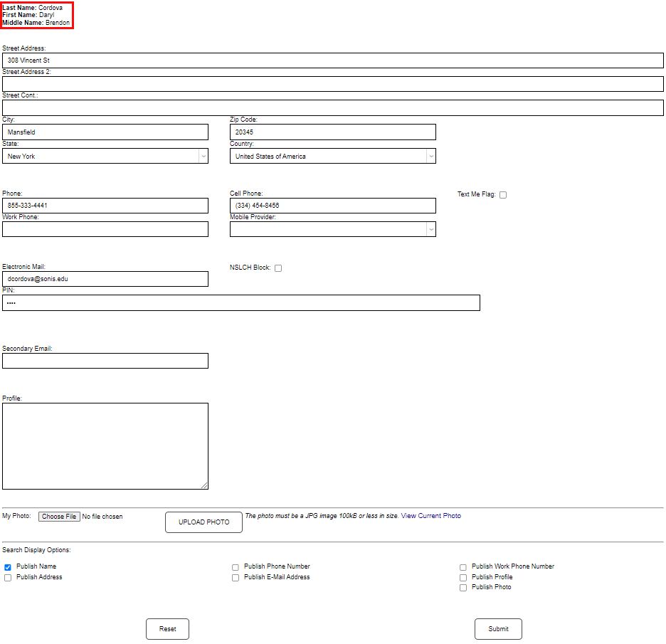Enable the Text Me Flag checkbox
Screen dimensions: 666x644
coord(503,194)
